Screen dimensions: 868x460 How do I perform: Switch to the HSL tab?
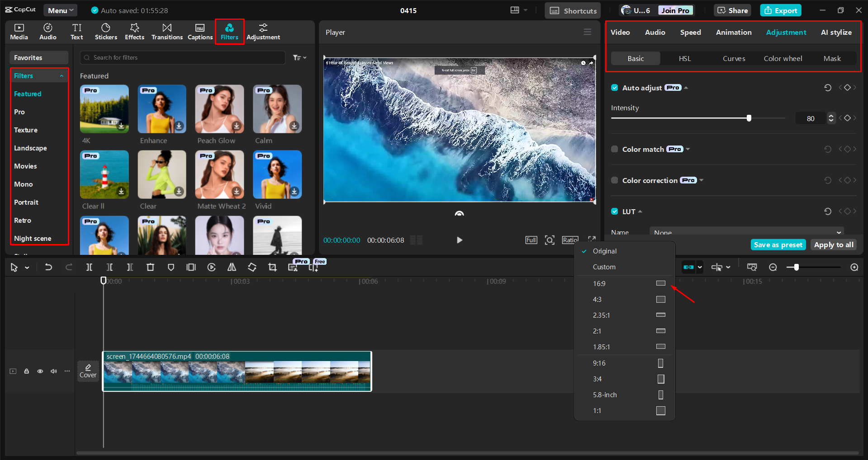pyautogui.click(x=685, y=58)
